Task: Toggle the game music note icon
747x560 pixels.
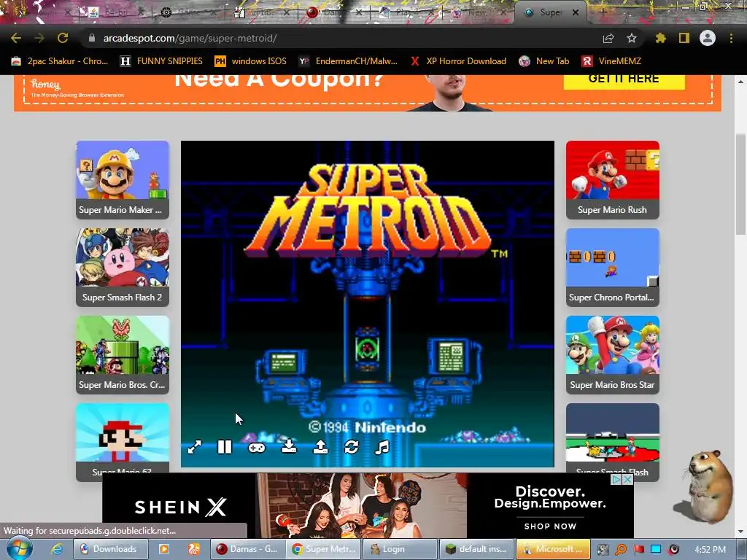Action: 382,447
